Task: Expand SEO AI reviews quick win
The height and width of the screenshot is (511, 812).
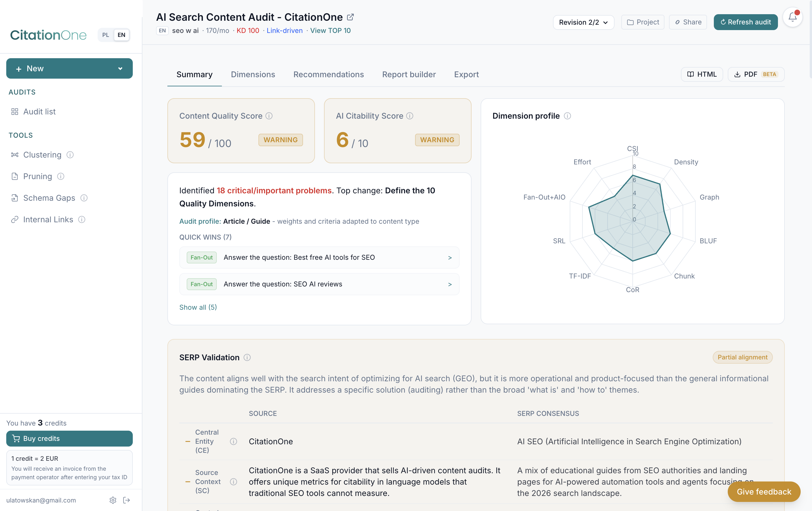Action: tap(319, 284)
